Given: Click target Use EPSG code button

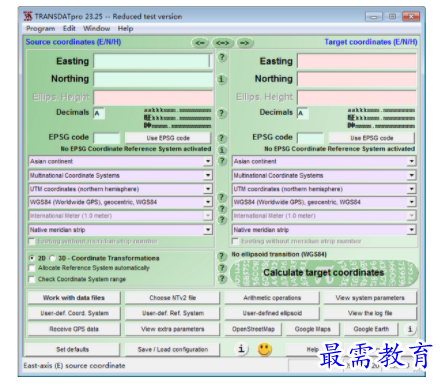Looking at the screenshot, I should point(372,138).
